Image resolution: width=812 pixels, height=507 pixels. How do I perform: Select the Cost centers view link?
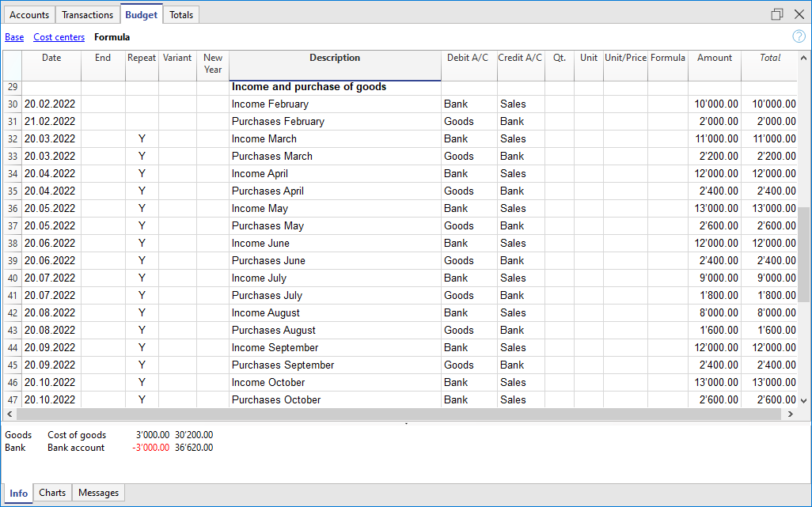tap(59, 37)
